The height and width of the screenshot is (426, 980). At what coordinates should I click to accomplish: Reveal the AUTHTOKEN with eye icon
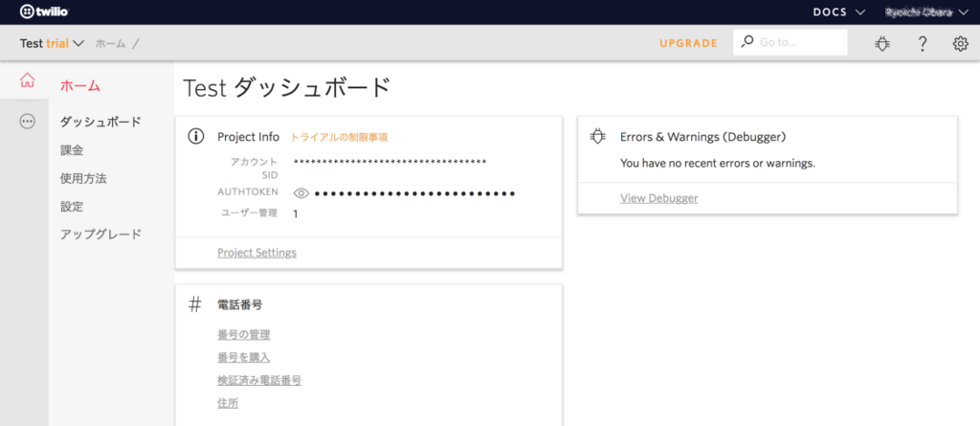coord(301,194)
